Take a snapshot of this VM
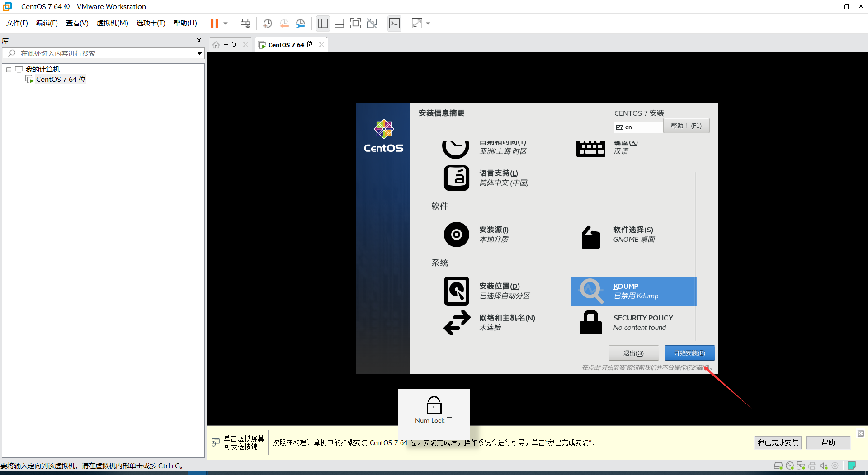 click(268, 24)
